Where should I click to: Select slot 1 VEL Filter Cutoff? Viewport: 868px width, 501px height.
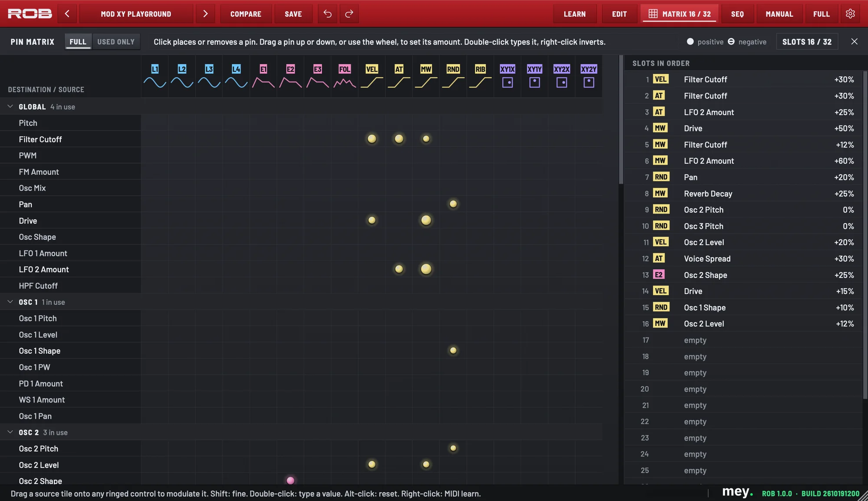pyautogui.click(x=743, y=79)
